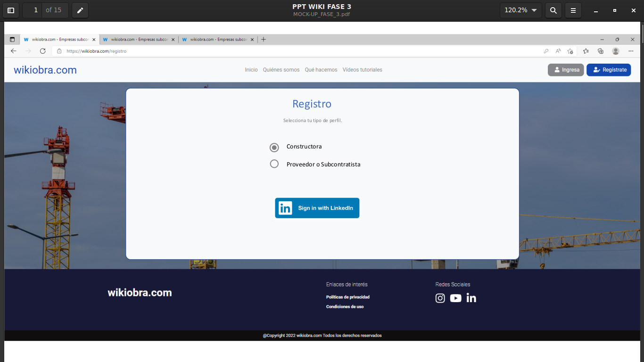The width and height of the screenshot is (644, 362).
Task: Click the pencil annotation tool icon
Action: (x=80, y=10)
